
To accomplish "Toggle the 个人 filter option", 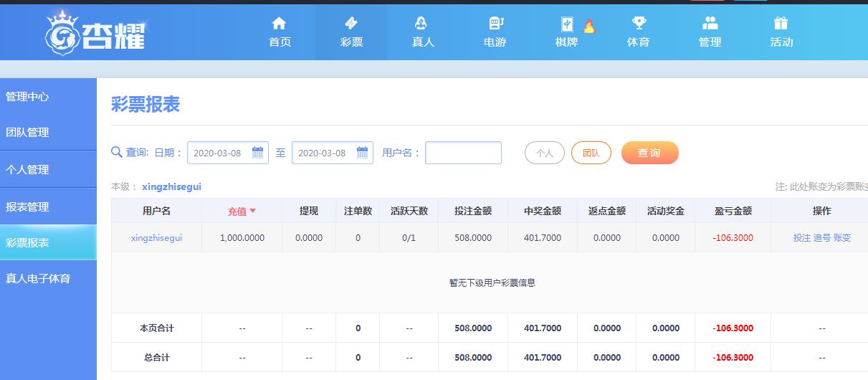I will (545, 153).
